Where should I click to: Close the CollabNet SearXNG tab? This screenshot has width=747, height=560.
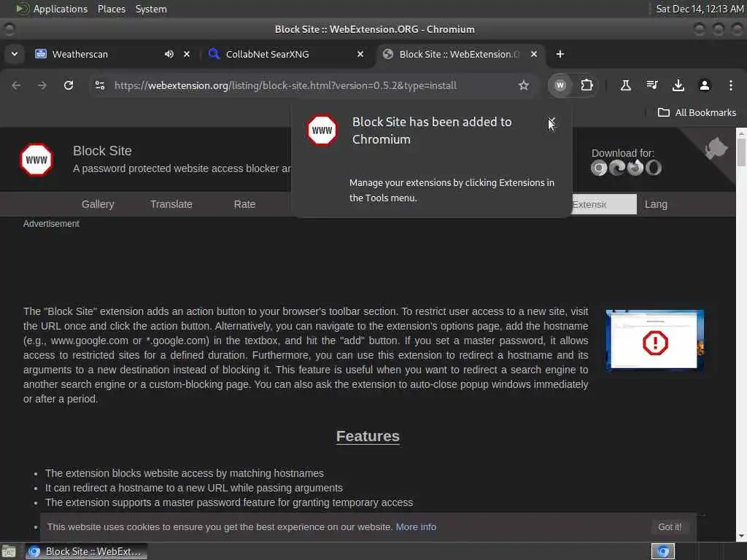point(360,54)
